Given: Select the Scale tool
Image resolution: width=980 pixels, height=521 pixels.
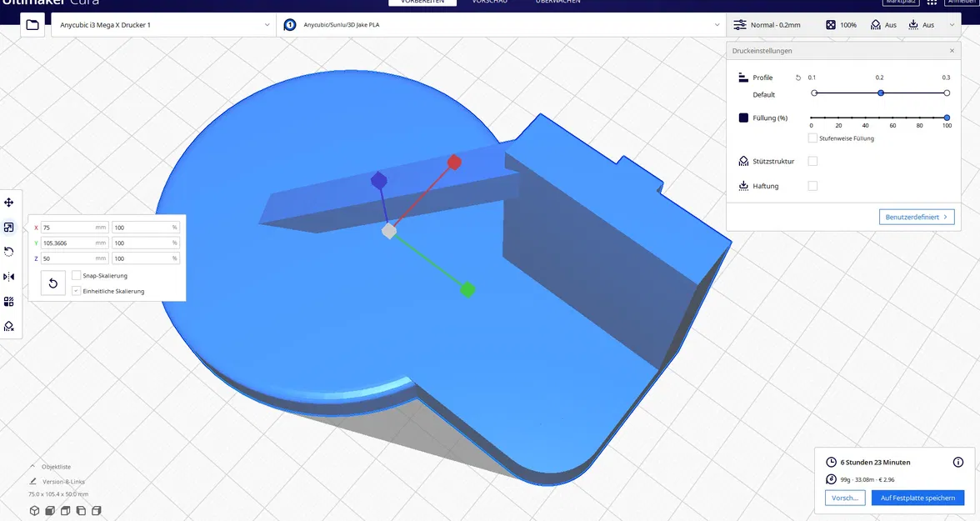Looking at the screenshot, I should (x=8, y=227).
